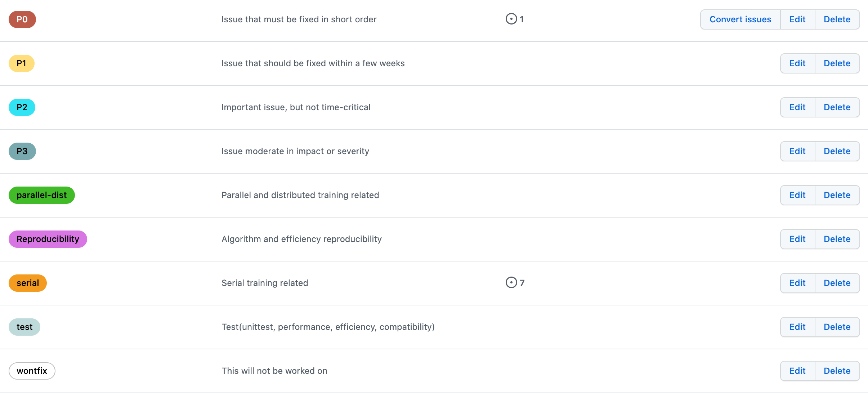Edit the parallel-dist label
This screenshot has width=868, height=394.
click(797, 195)
